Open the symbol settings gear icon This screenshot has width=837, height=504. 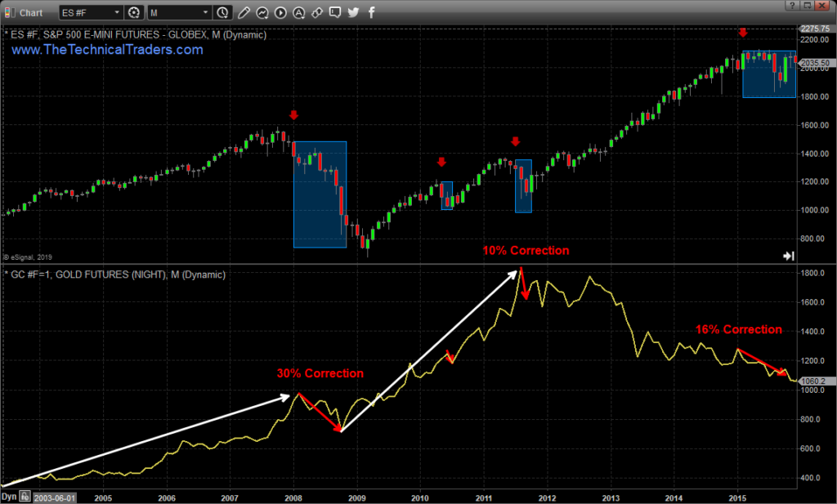(134, 12)
